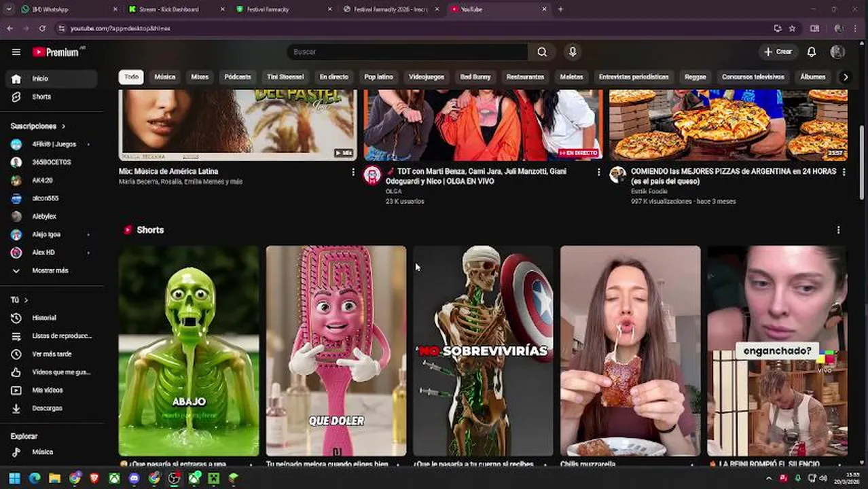Select the Mixes filter chip
The height and width of the screenshot is (489, 868).
[200, 77]
